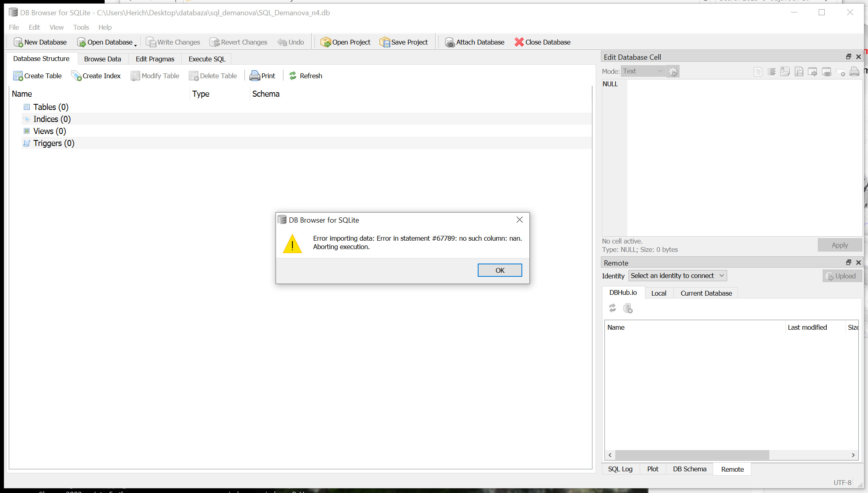Click the New Database toolbar button

pyautogui.click(x=40, y=42)
